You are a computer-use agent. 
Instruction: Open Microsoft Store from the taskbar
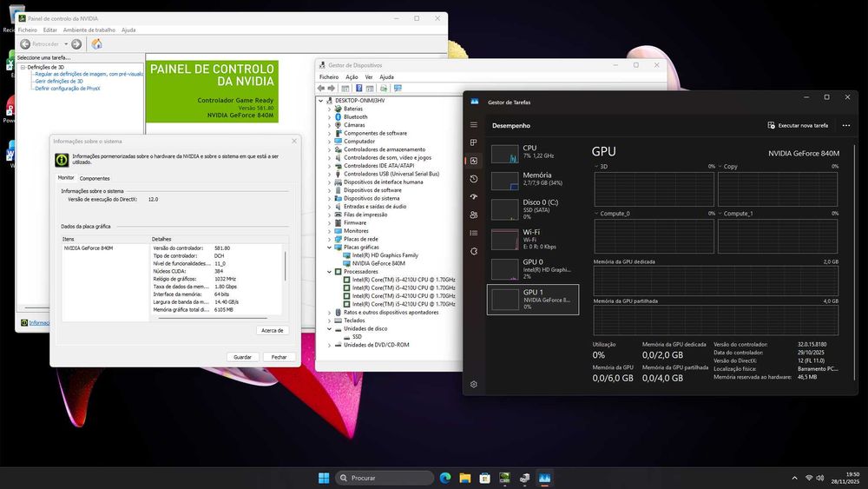pyautogui.click(x=485, y=478)
